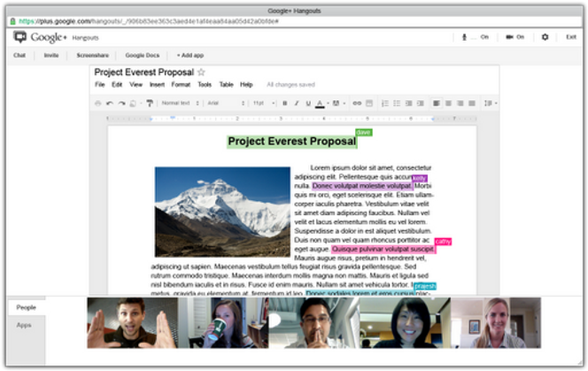Click the text color button
The width and height of the screenshot is (588, 371).
click(x=320, y=104)
